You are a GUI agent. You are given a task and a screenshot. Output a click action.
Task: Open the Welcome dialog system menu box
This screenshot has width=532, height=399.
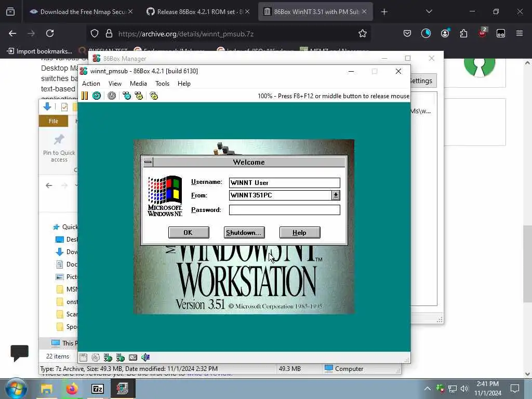[x=148, y=162]
